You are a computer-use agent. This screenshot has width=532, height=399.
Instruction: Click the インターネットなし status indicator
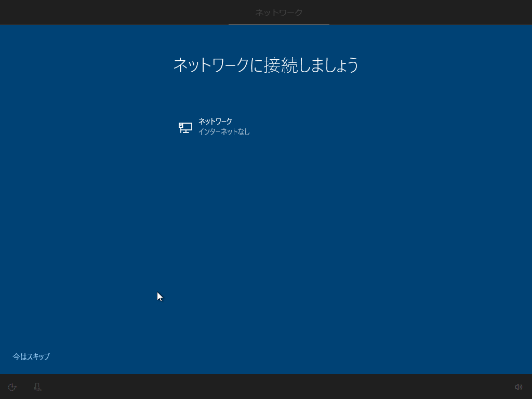(225, 131)
